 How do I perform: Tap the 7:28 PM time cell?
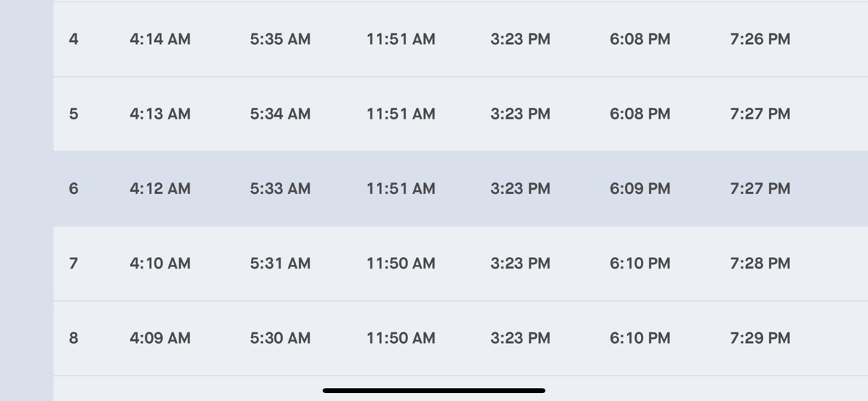(x=759, y=263)
